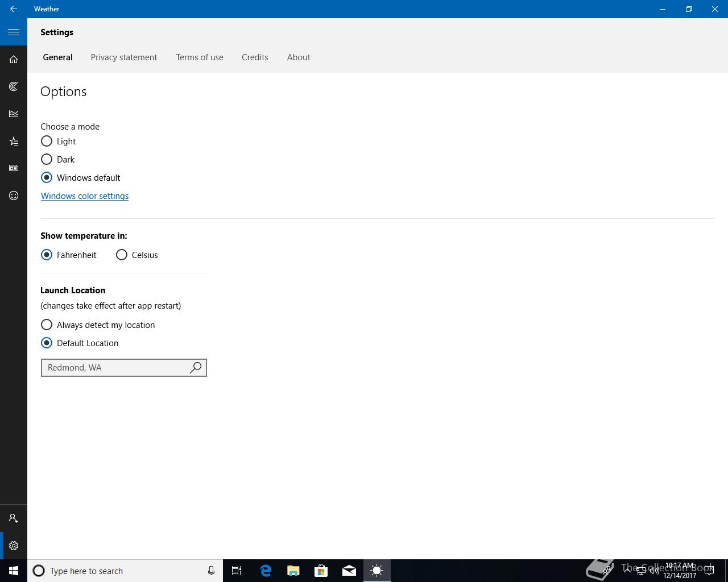Open the News icon in sidebar
This screenshot has height=582, width=728.
[x=14, y=168]
